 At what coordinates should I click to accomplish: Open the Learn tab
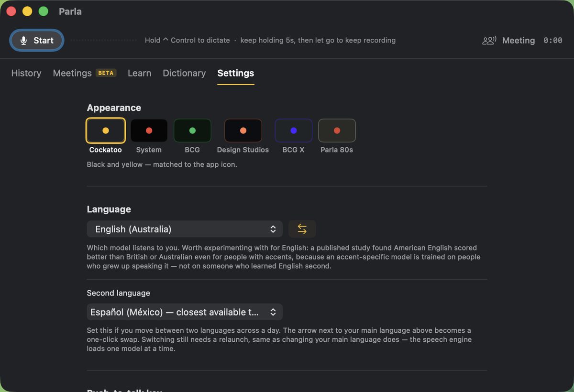click(x=139, y=73)
